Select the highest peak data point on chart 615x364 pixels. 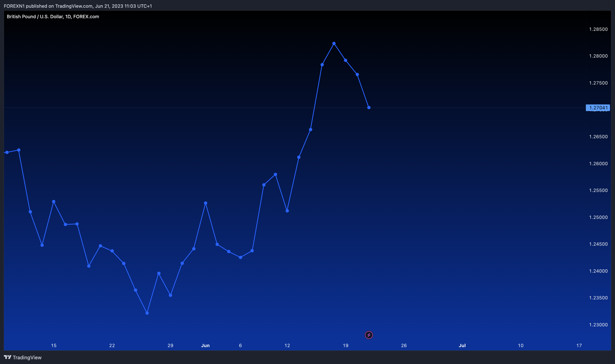point(334,43)
